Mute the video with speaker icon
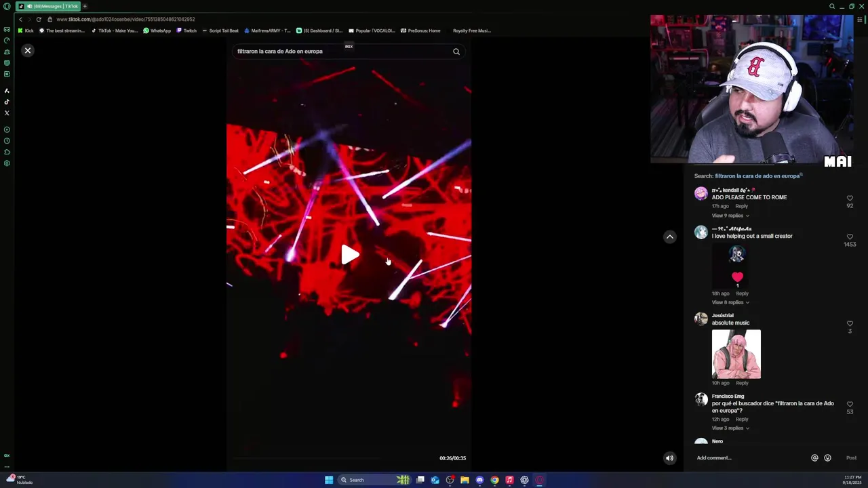868x488 pixels. click(669, 458)
